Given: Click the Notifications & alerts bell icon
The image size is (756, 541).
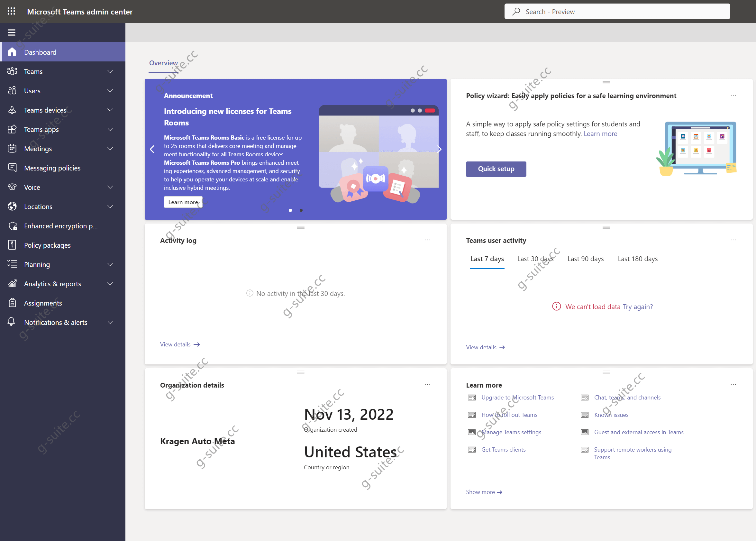Looking at the screenshot, I should click(11, 322).
